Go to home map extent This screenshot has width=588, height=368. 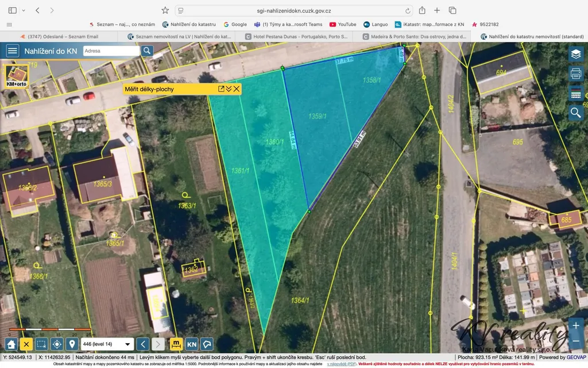click(x=11, y=344)
